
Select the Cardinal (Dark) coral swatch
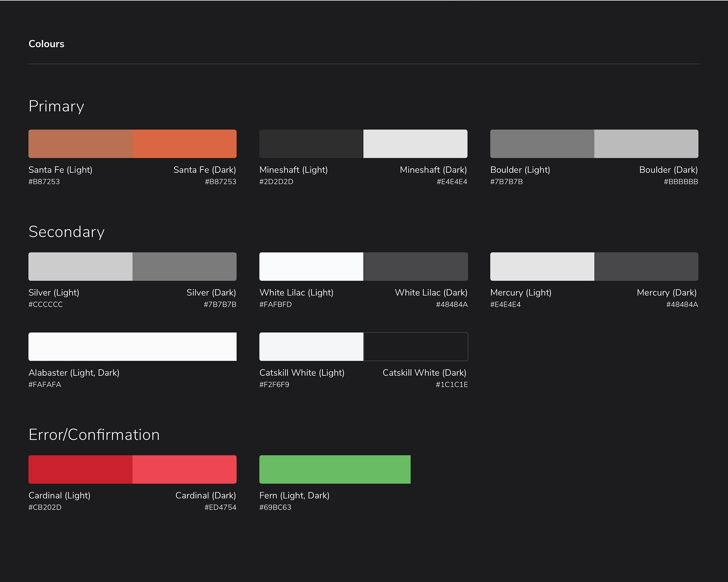click(185, 469)
